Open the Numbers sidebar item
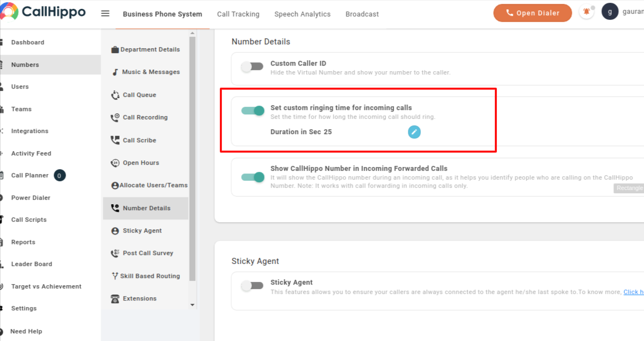This screenshot has height=341, width=644. [x=50, y=65]
